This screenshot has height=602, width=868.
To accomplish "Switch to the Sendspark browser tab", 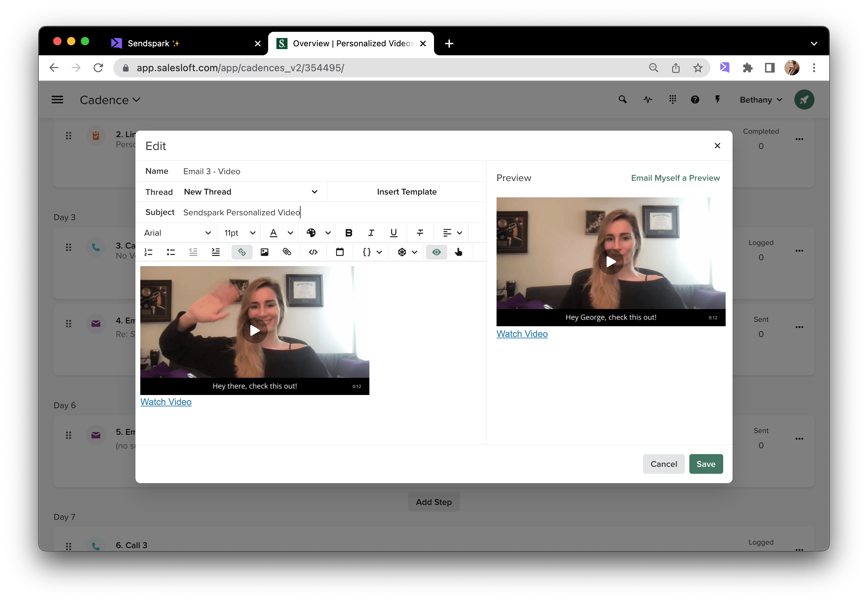I will (x=186, y=44).
